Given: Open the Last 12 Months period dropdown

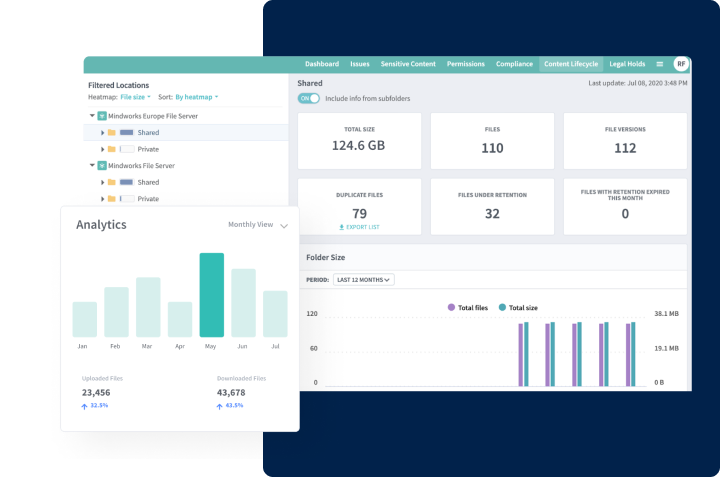Looking at the screenshot, I should (x=363, y=280).
